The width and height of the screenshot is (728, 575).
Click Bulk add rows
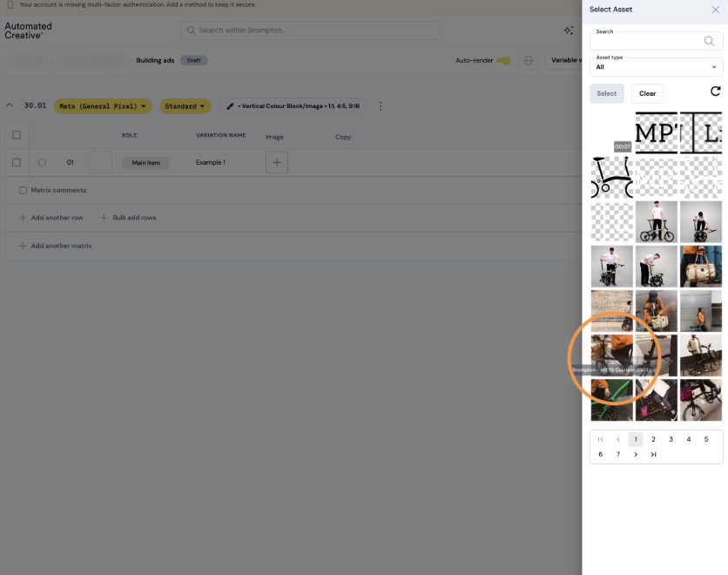point(129,217)
